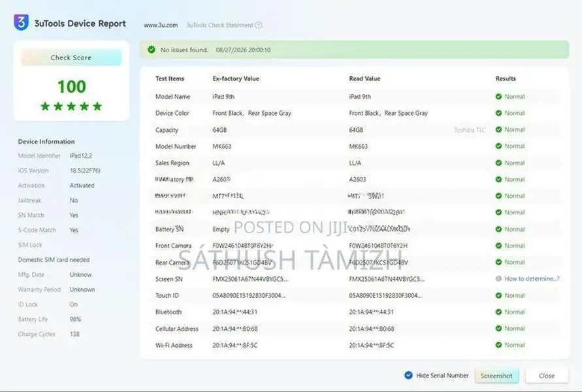The height and width of the screenshot is (392, 582).
Task: Click the 3uTools logo icon
Action: (x=21, y=22)
